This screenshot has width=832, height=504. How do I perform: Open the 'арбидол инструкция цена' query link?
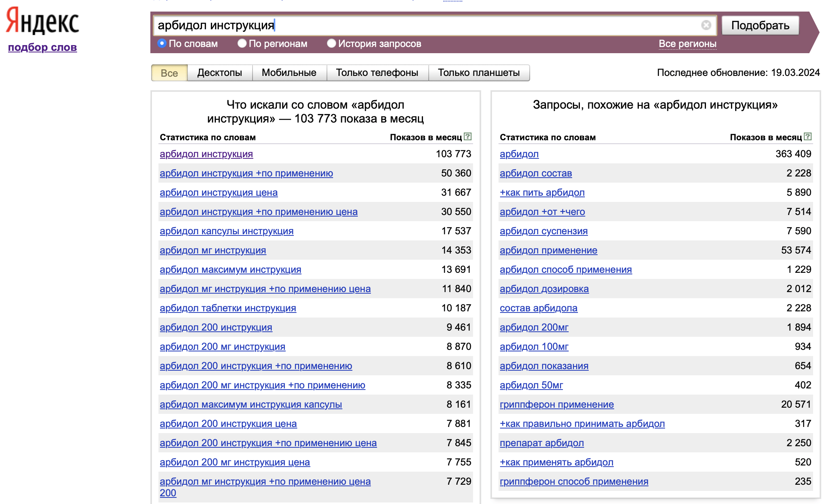219,193
